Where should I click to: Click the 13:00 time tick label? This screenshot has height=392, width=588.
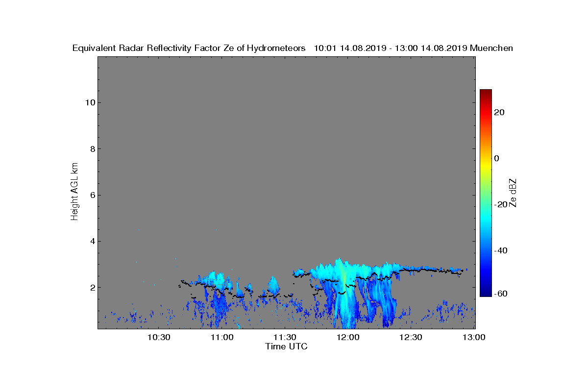[x=474, y=337]
